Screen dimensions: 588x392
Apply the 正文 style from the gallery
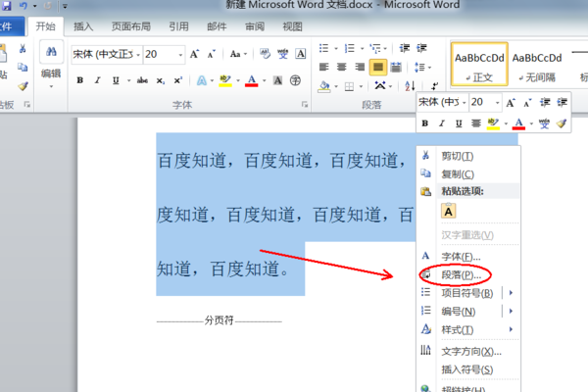479,64
